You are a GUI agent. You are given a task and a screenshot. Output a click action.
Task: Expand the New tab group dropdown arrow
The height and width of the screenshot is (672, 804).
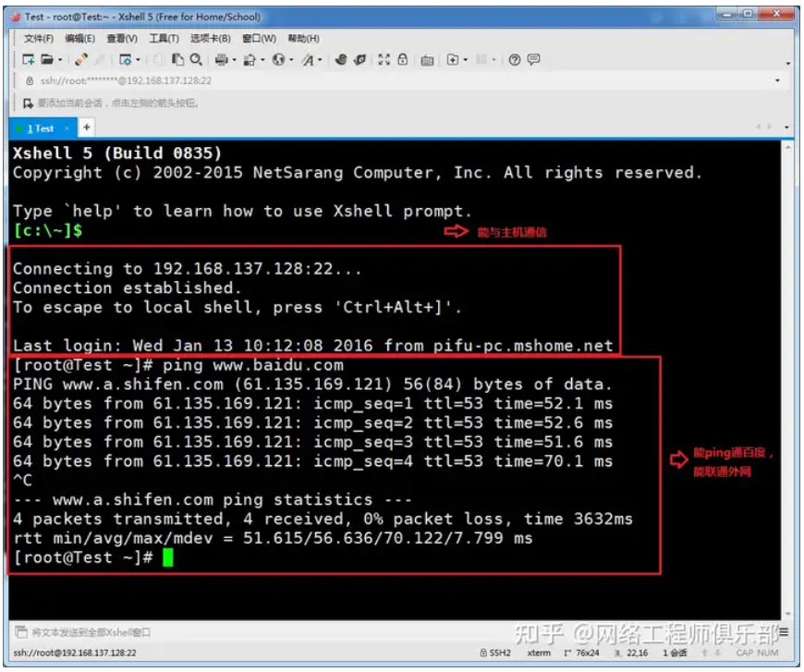(466, 60)
